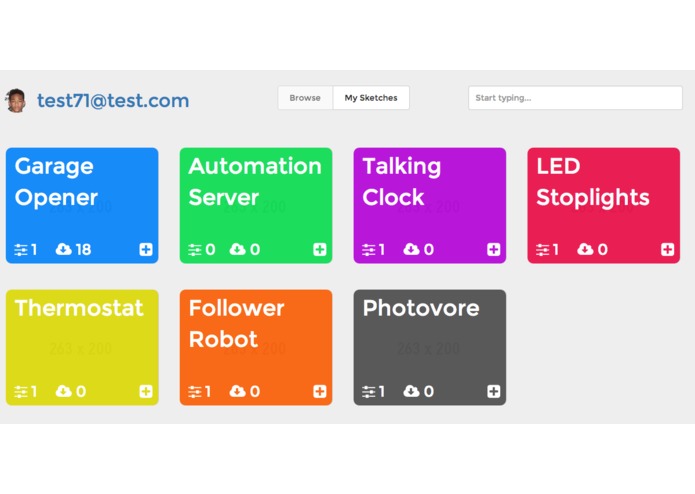The image size is (695, 494).
Task: Open the Thermostat sketch title
Action: click(x=79, y=308)
